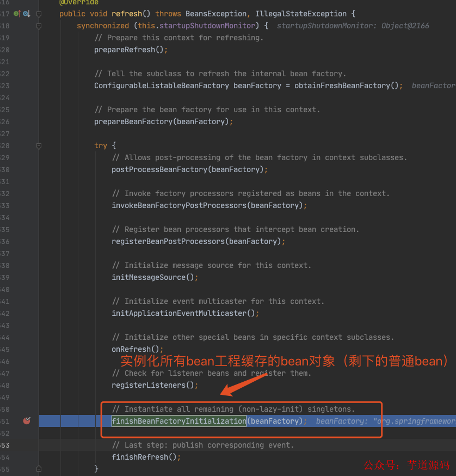Toggle the breakpoint on the finishBeanFactoryInitialization line
The width and height of the screenshot is (456, 476).
(27, 421)
